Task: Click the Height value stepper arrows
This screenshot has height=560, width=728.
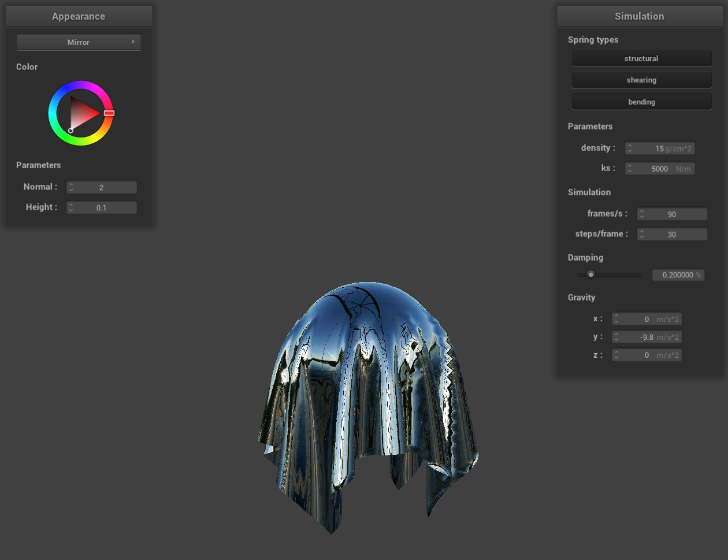Action: coord(71,207)
